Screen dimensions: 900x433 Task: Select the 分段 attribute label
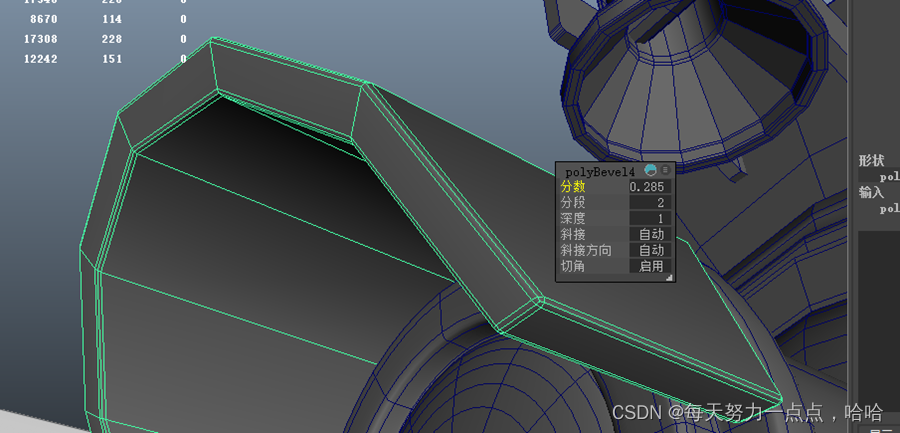[573, 203]
